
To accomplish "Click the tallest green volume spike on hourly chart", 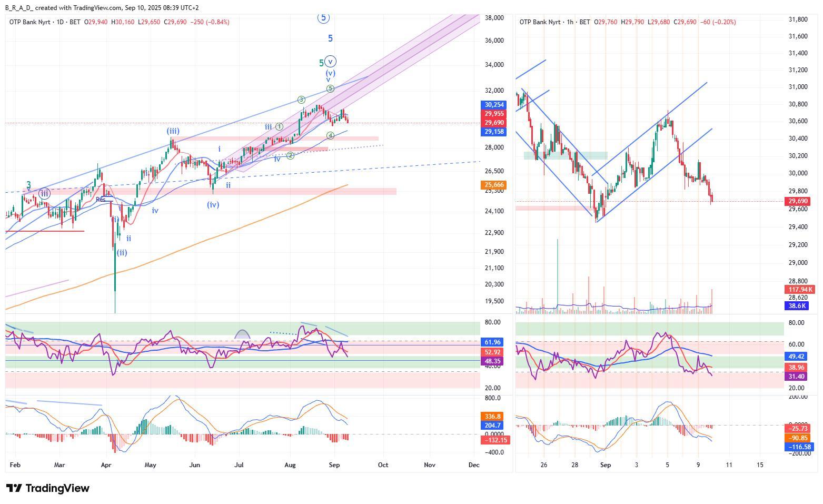I will click(557, 276).
